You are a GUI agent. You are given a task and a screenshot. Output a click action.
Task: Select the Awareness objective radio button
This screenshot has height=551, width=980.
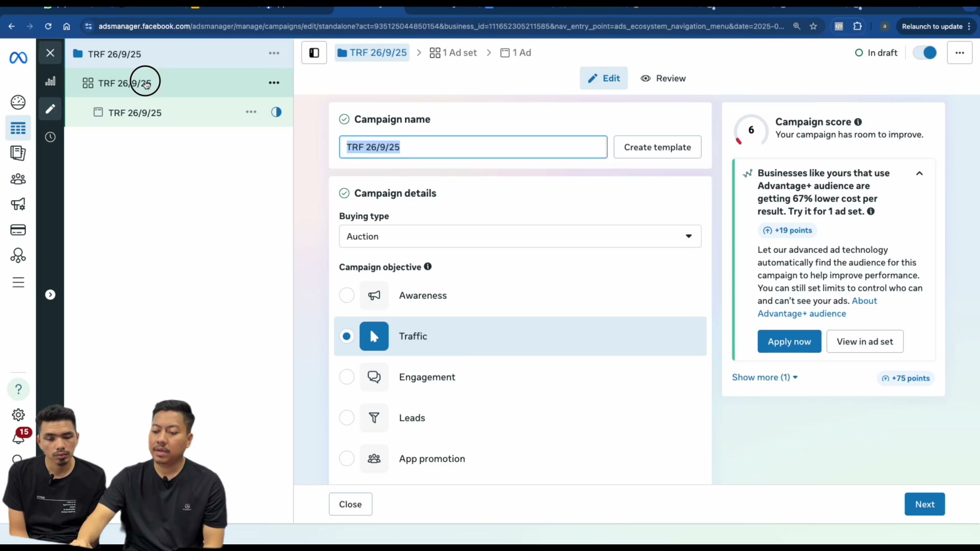tap(347, 295)
